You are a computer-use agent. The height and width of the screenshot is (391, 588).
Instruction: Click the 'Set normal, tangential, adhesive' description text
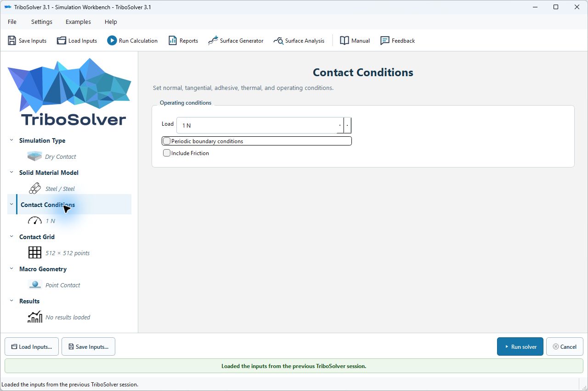243,88
